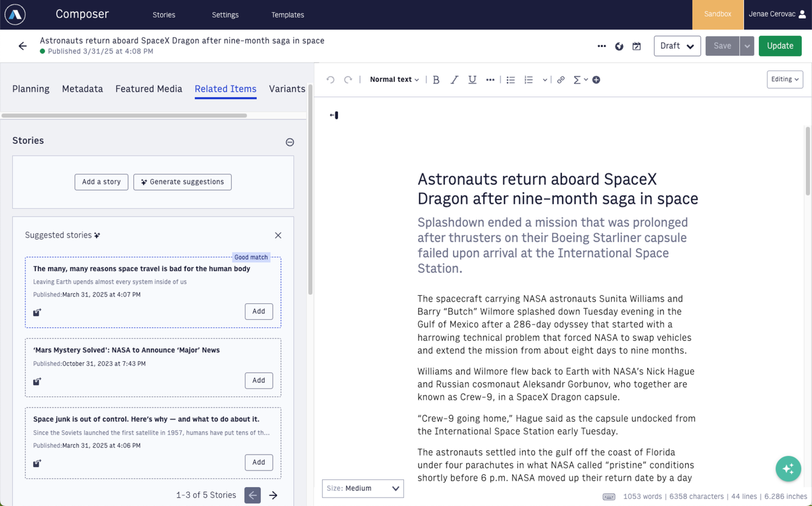The height and width of the screenshot is (506, 812).
Task: Open the Size: Medium dropdown
Action: [x=363, y=488]
